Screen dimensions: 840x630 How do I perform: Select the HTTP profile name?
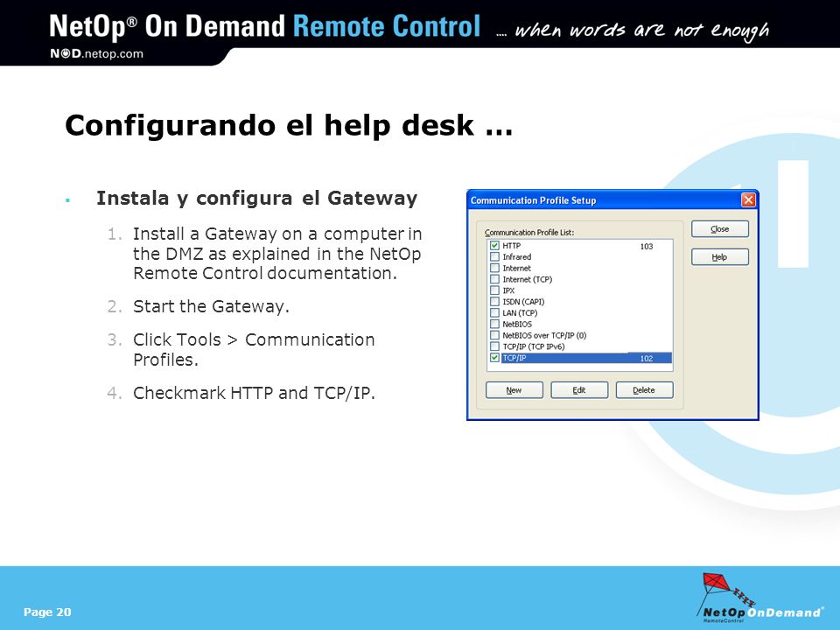point(512,246)
